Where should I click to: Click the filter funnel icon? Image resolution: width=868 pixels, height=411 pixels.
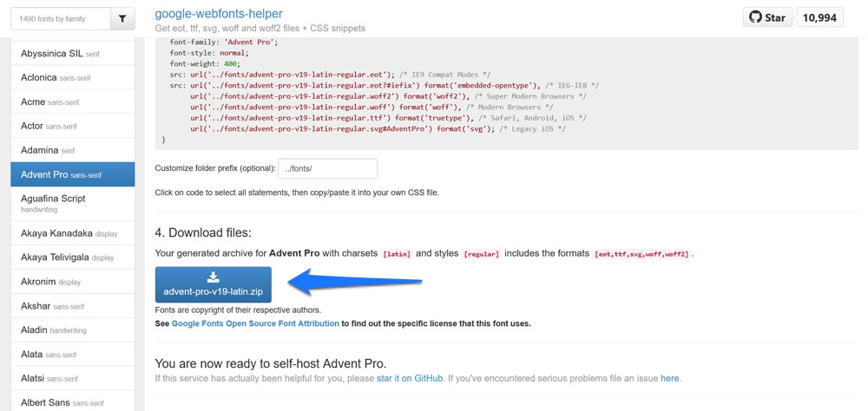click(x=122, y=18)
